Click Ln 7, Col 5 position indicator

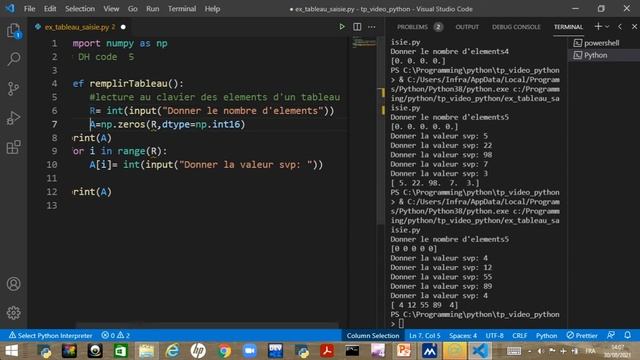click(425, 336)
